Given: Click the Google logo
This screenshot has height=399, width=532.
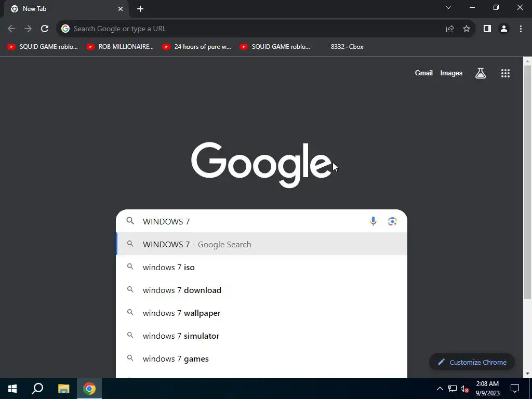Looking at the screenshot, I should (x=262, y=165).
